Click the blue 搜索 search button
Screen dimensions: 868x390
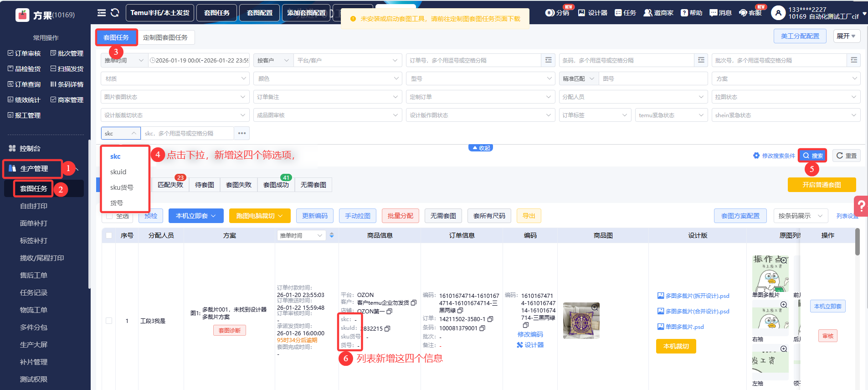pos(813,156)
